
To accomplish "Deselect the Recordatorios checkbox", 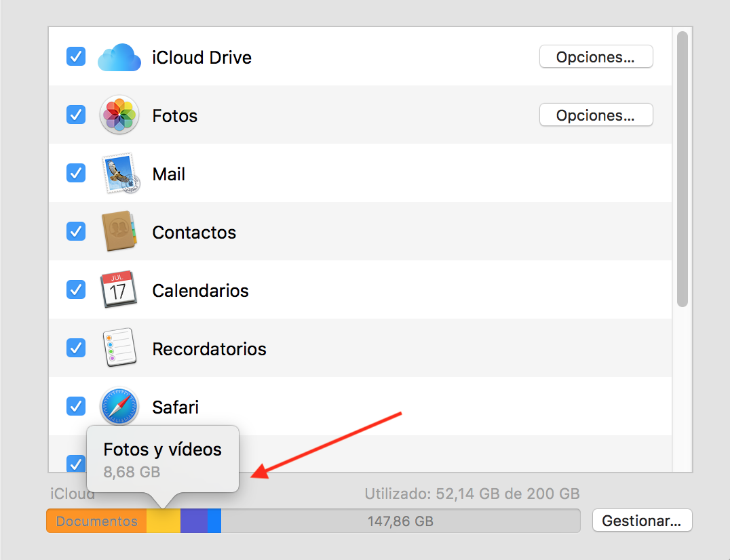I will tap(76, 348).
